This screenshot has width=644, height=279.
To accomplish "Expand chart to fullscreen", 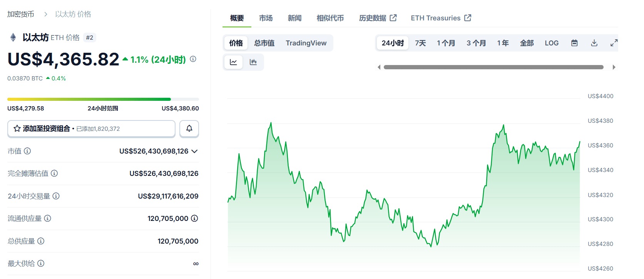I will [x=614, y=43].
